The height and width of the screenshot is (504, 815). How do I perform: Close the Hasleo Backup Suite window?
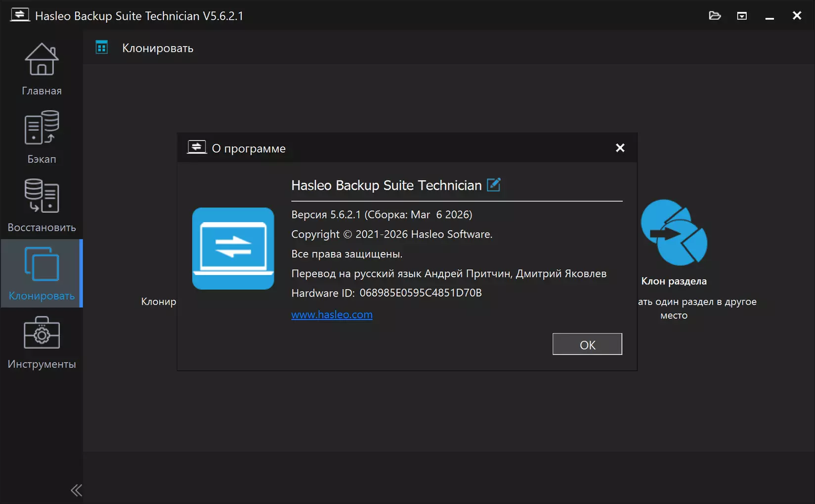click(797, 16)
